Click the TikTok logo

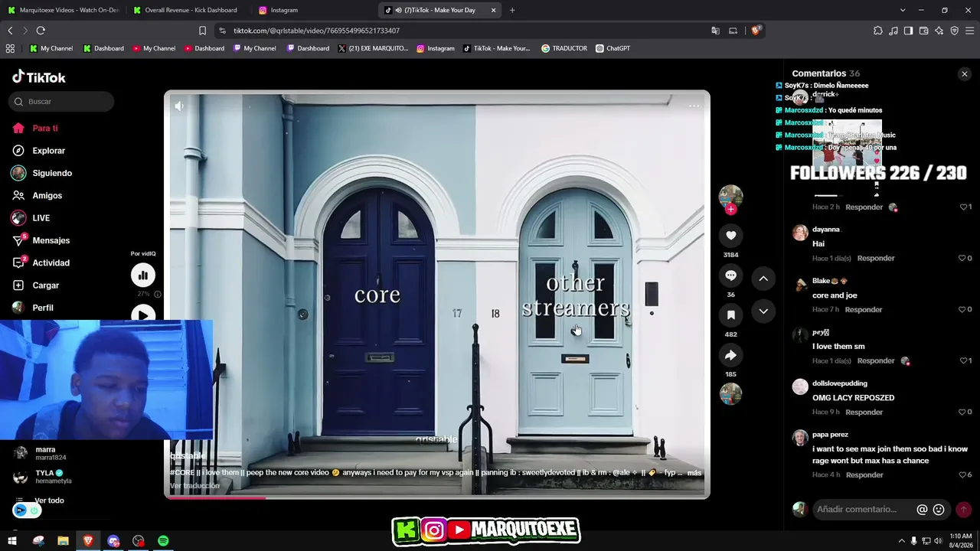[x=39, y=77]
